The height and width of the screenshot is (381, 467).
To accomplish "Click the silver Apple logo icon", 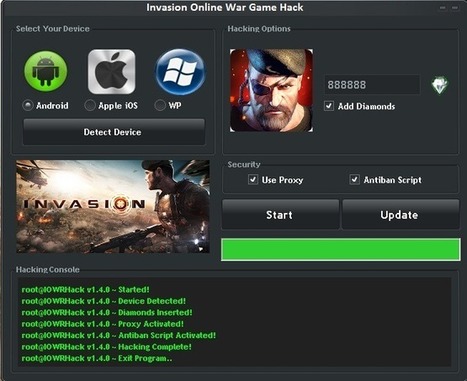I will [x=112, y=72].
